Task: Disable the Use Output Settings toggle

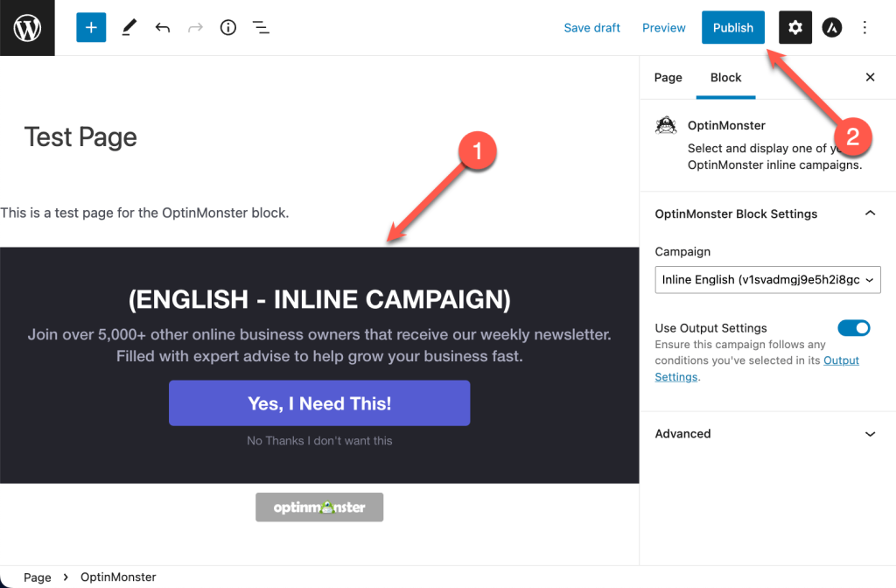Action: pos(854,328)
